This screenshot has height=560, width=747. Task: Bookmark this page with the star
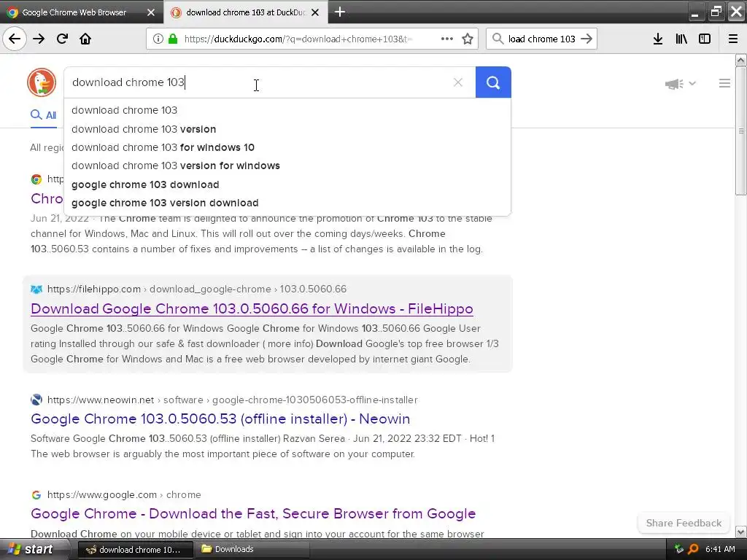point(468,39)
